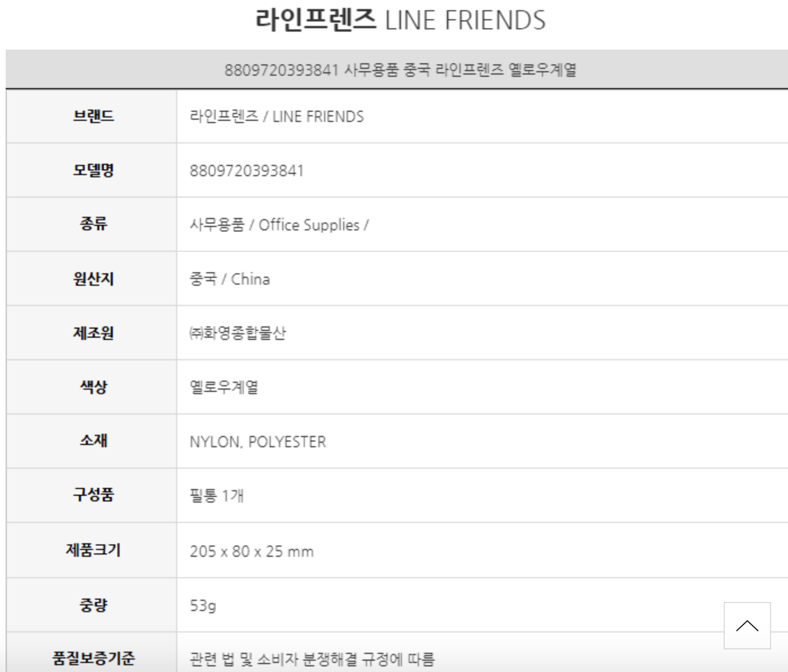Click the 라인프렌즈 / LINE FRIENDS brand value
Screen dimensions: 788x672
tap(277, 117)
